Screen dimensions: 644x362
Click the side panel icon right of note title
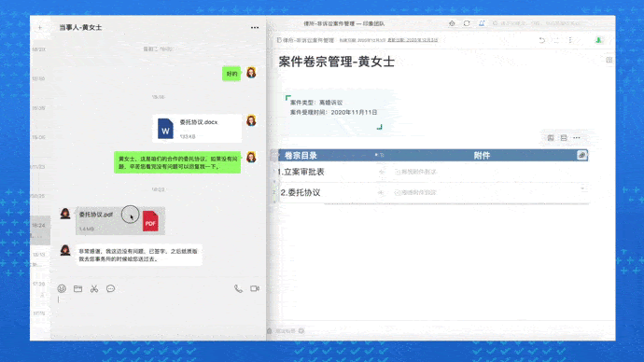[609, 60]
